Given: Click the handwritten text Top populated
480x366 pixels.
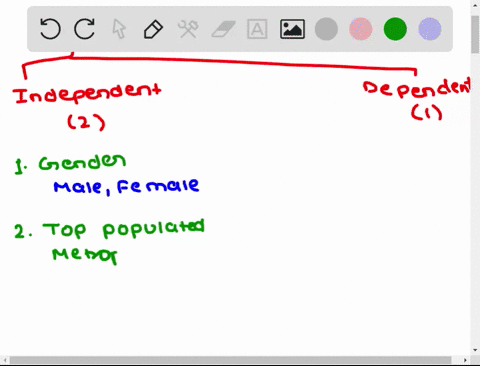Looking at the screenshot, I should pyautogui.click(x=123, y=229).
